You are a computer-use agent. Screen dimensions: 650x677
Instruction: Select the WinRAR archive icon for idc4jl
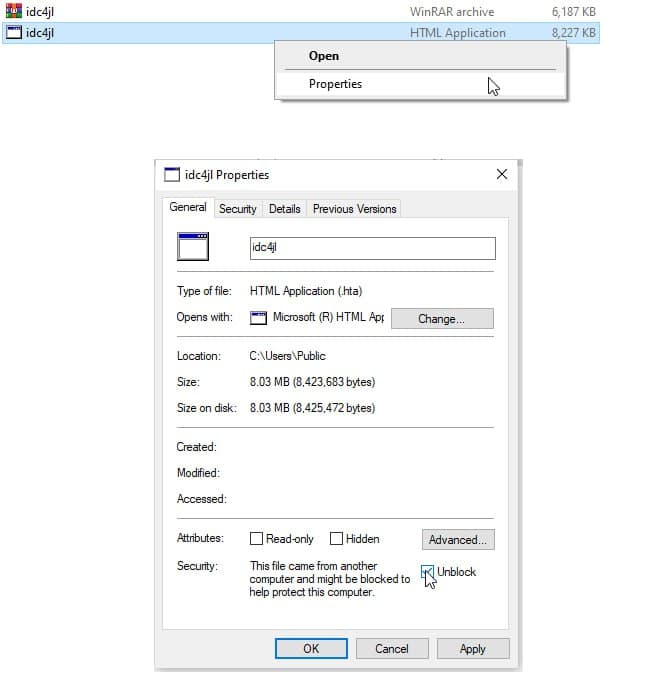(14, 12)
